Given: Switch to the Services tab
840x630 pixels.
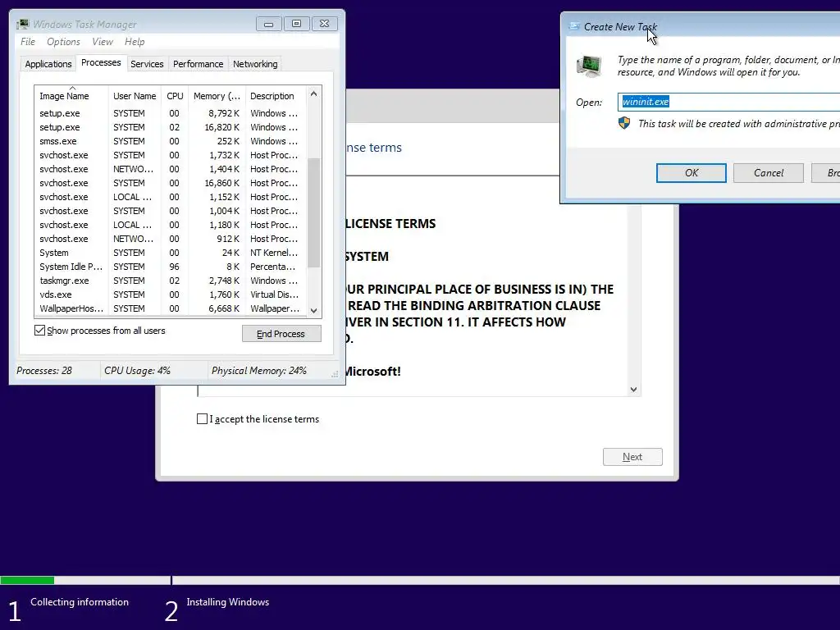Looking at the screenshot, I should 147,64.
